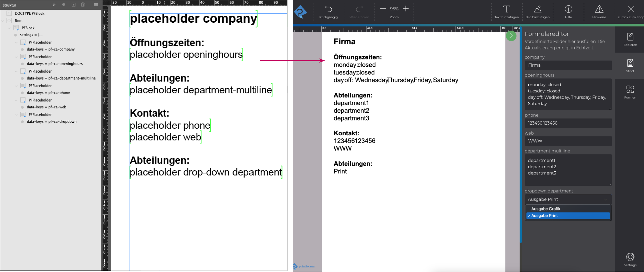
Task: Open the Hilfe info icon
Action: click(568, 9)
